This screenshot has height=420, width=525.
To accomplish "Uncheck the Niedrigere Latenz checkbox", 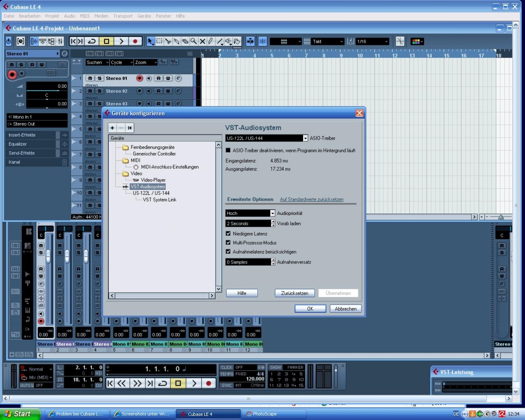I will point(228,234).
